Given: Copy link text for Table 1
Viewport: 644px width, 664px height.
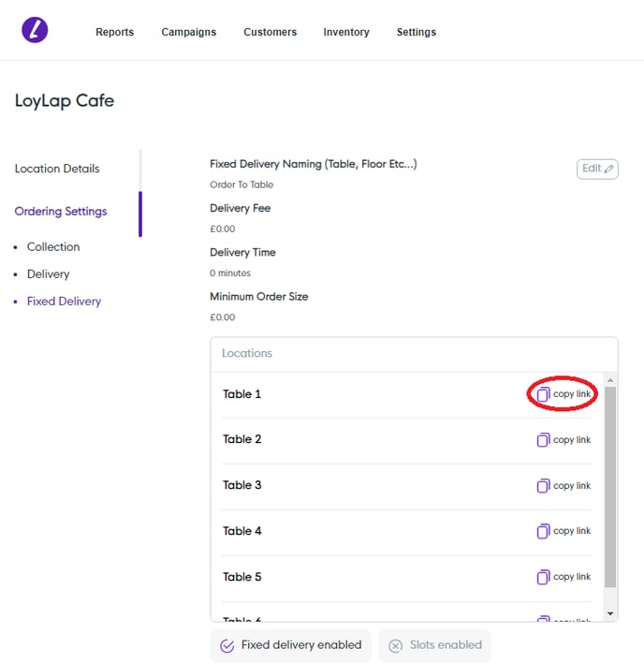Looking at the screenshot, I should tap(572, 394).
